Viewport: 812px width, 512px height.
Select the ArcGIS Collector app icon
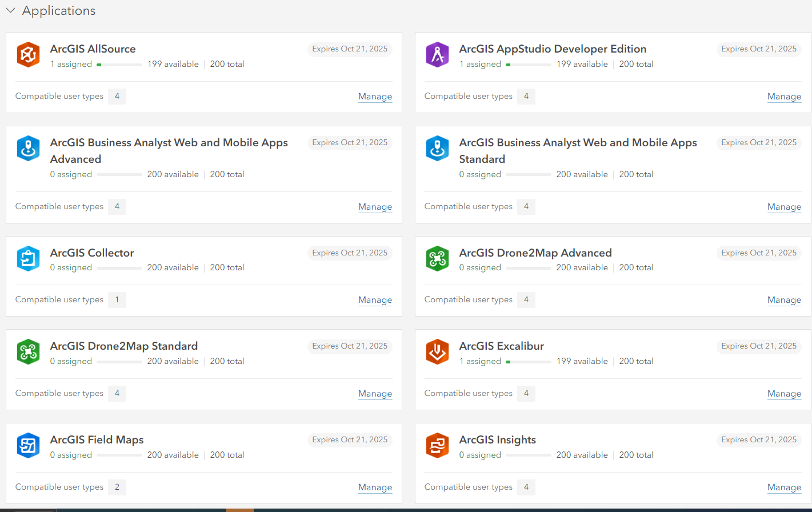(28, 258)
